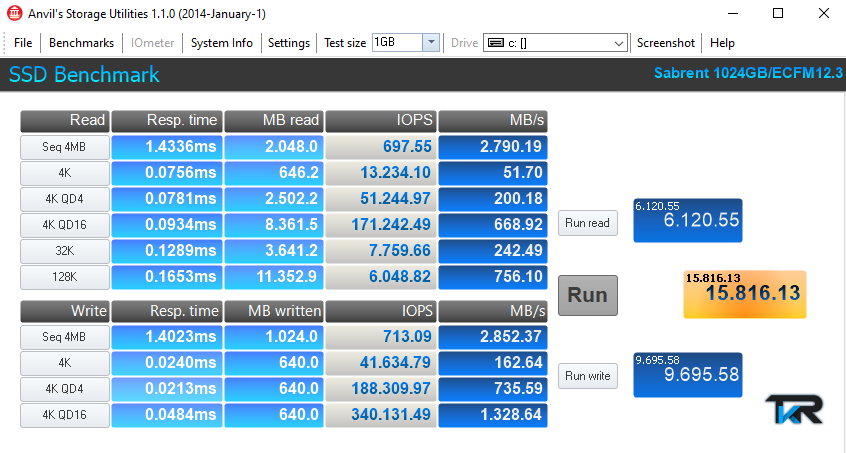Click the 735.59 MB/s value
This screenshot has height=453, width=846.
tap(493, 389)
